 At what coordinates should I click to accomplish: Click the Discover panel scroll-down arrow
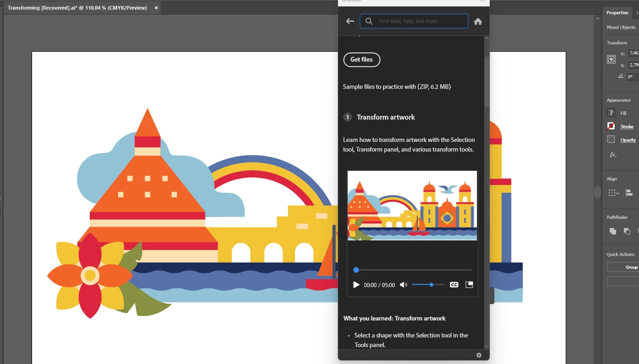click(486, 347)
